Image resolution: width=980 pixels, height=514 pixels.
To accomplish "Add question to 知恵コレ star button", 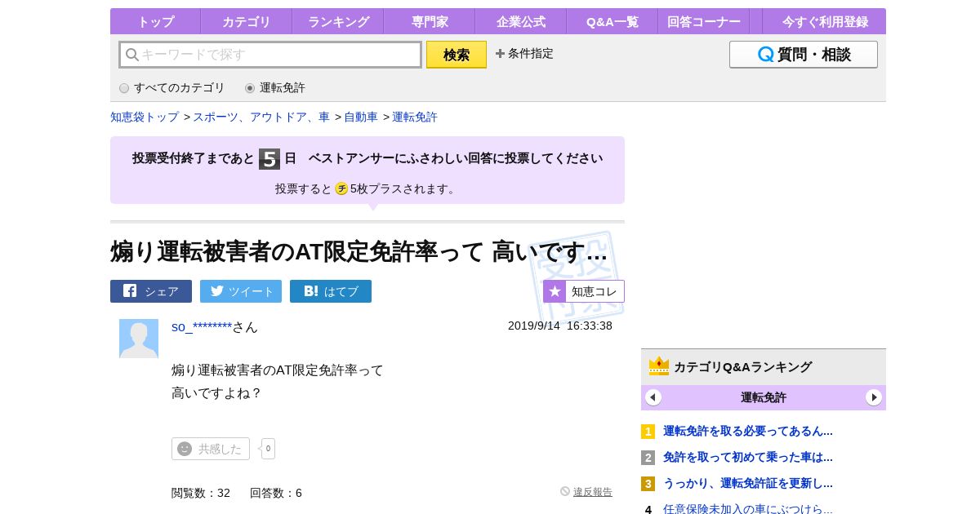I will 584,291.
